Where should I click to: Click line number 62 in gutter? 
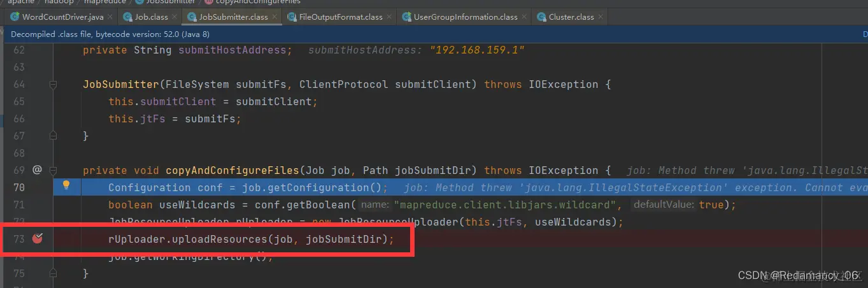[x=18, y=50]
